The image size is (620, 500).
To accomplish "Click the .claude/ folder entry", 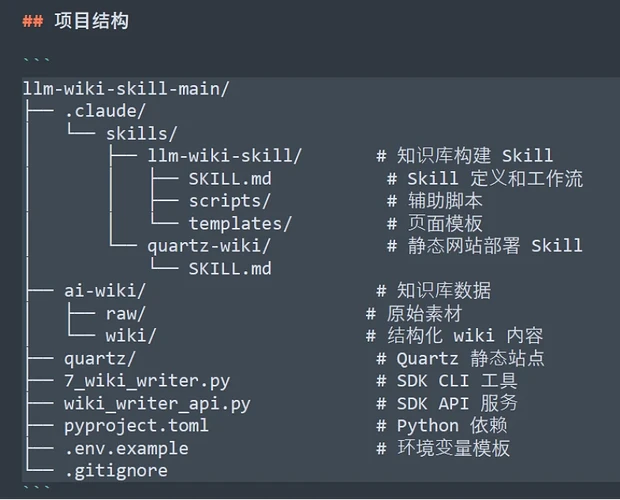I will 105,111.
